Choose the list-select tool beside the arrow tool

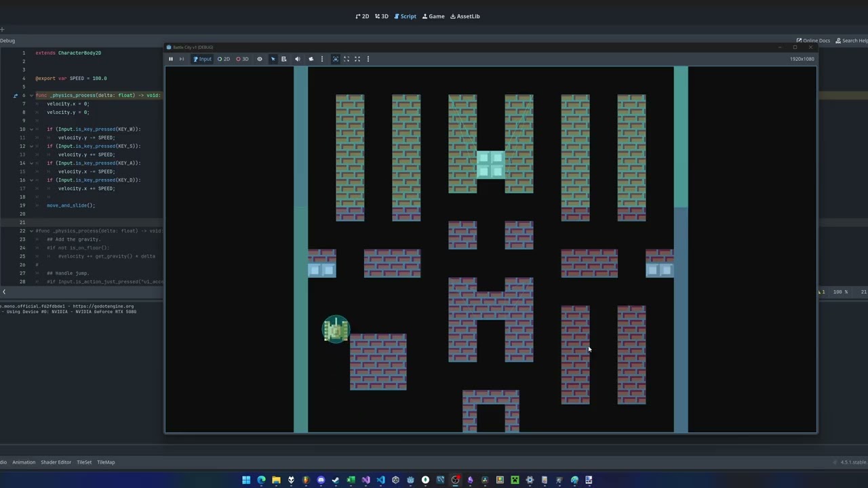pyautogui.click(x=284, y=59)
